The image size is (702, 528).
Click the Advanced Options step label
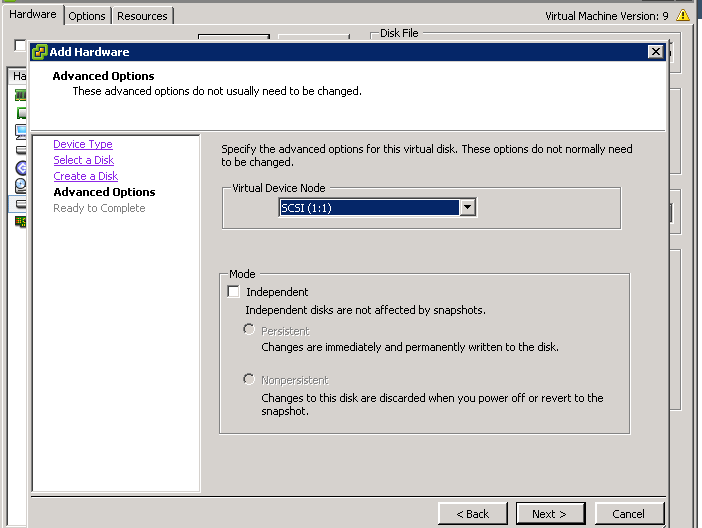tap(104, 192)
